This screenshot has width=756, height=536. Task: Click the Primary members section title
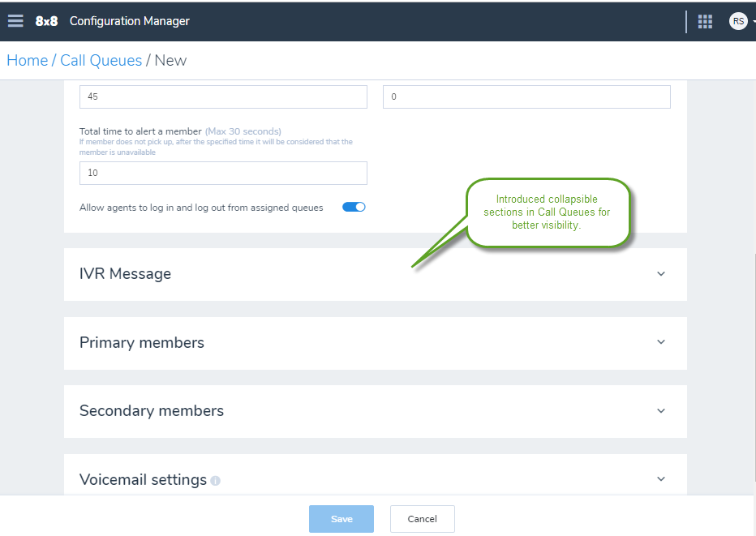point(142,343)
